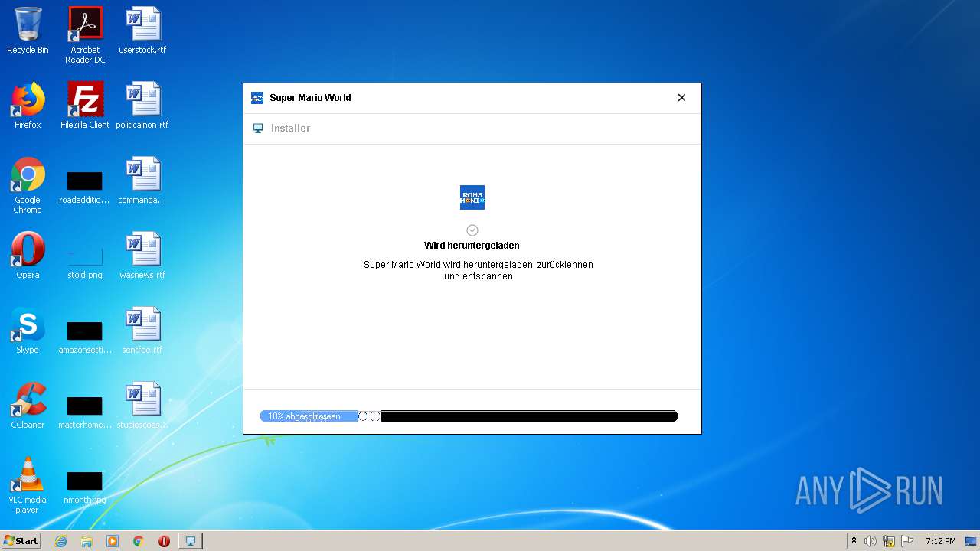The height and width of the screenshot is (551, 980).
Task: Click the checkmark circle above Wird heruntergeladen
Action: (x=472, y=230)
